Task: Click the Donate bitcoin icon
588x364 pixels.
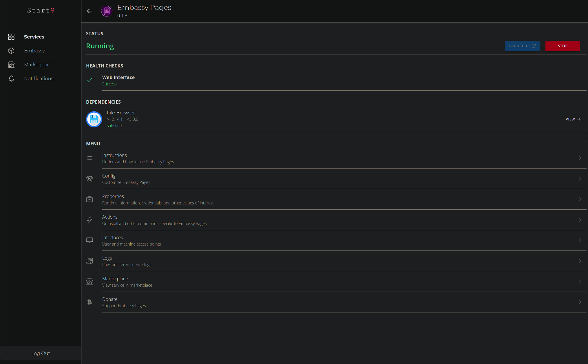Action: point(90,302)
